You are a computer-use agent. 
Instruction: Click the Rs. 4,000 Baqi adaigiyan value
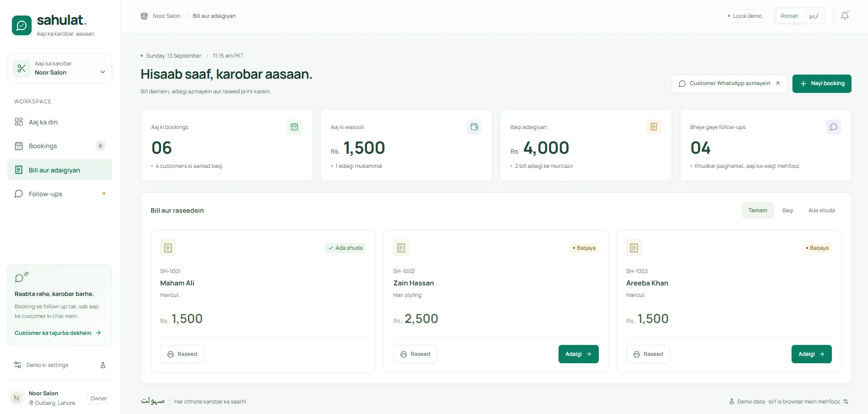(540, 148)
